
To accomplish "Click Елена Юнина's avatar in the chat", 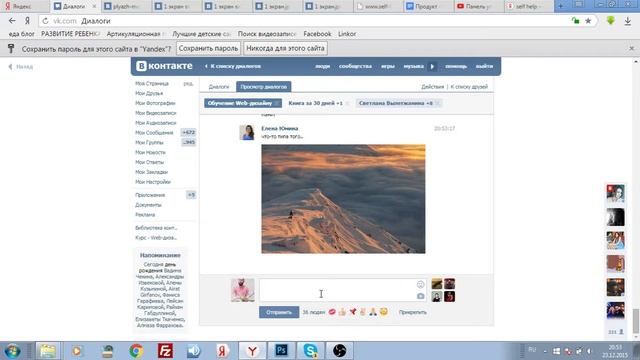I will pos(247,133).
